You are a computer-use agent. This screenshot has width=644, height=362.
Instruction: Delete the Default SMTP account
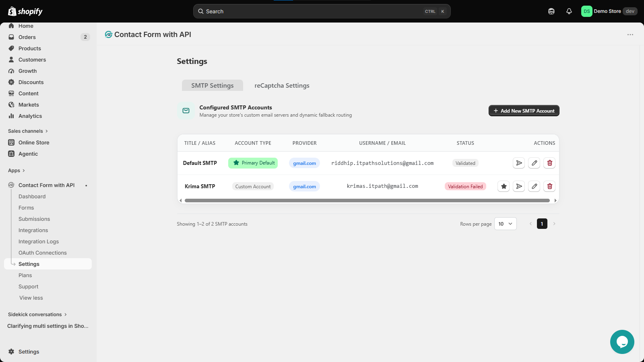coord(549,163)
